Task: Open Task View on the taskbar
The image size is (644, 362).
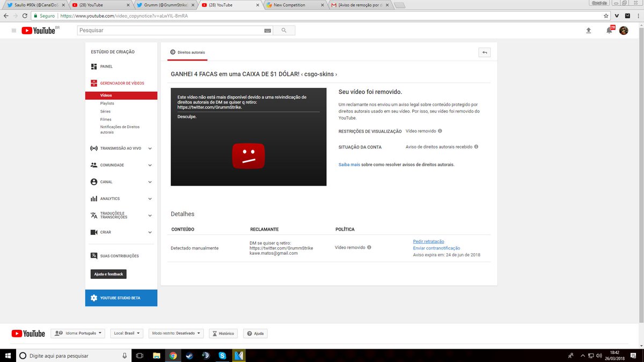Action: point(140,355)
